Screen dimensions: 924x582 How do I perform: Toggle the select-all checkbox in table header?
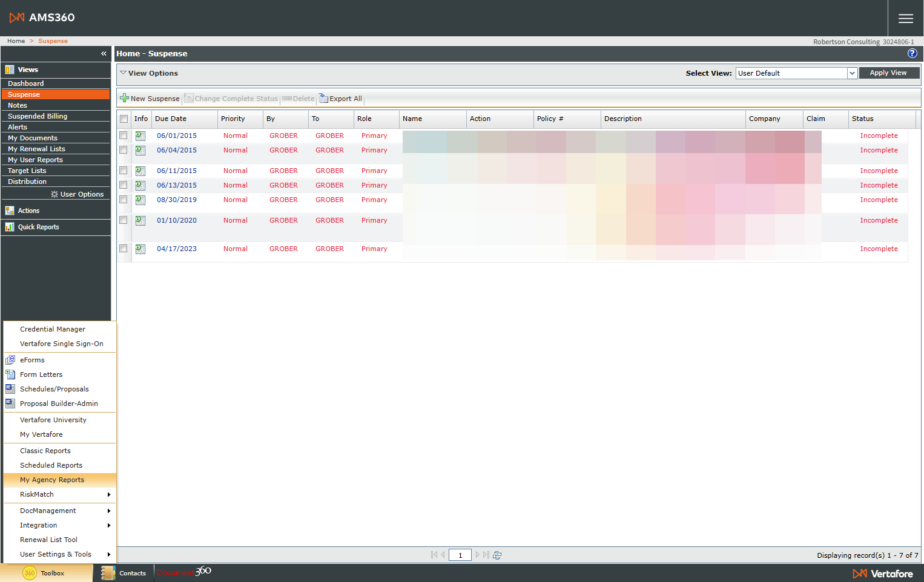click(124, 119)
